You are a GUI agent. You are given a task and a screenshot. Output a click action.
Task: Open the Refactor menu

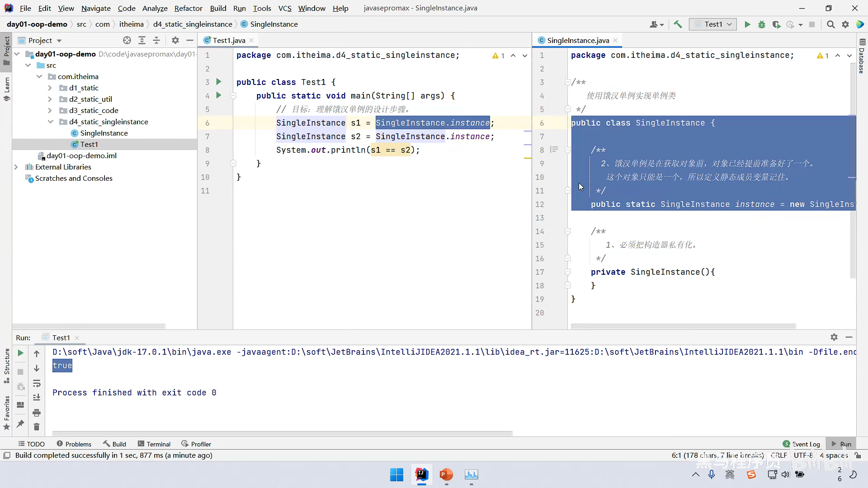(x=188, y=8)
